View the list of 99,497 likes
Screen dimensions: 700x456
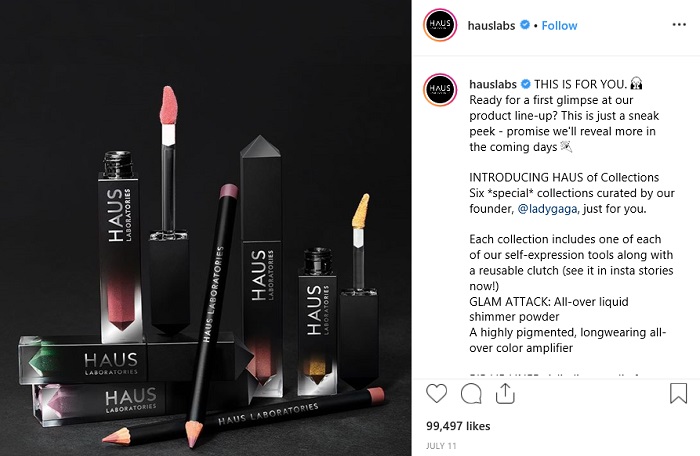click(458, 426)
